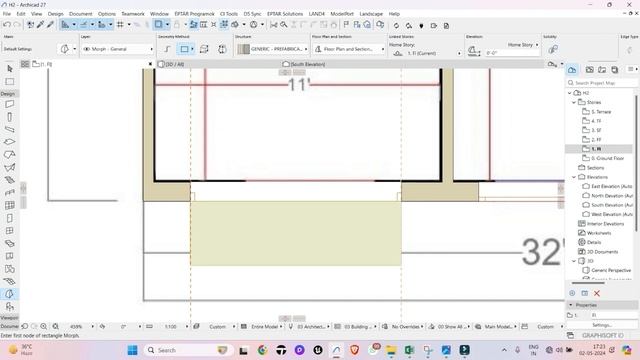Screen dimensions: 640x360
Task: Collapse the Elevations folder in Project Map
Action: [x=574, y=177]
